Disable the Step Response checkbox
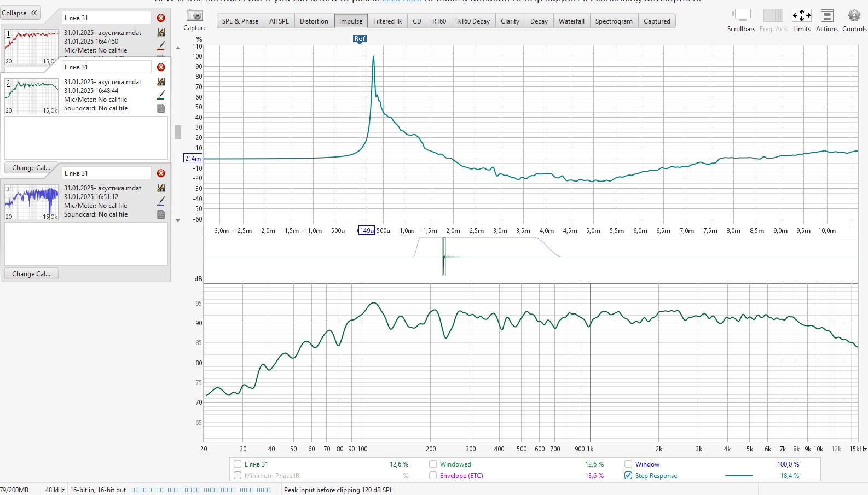This screenshot has height=495, width=868. tap(628, 476)
